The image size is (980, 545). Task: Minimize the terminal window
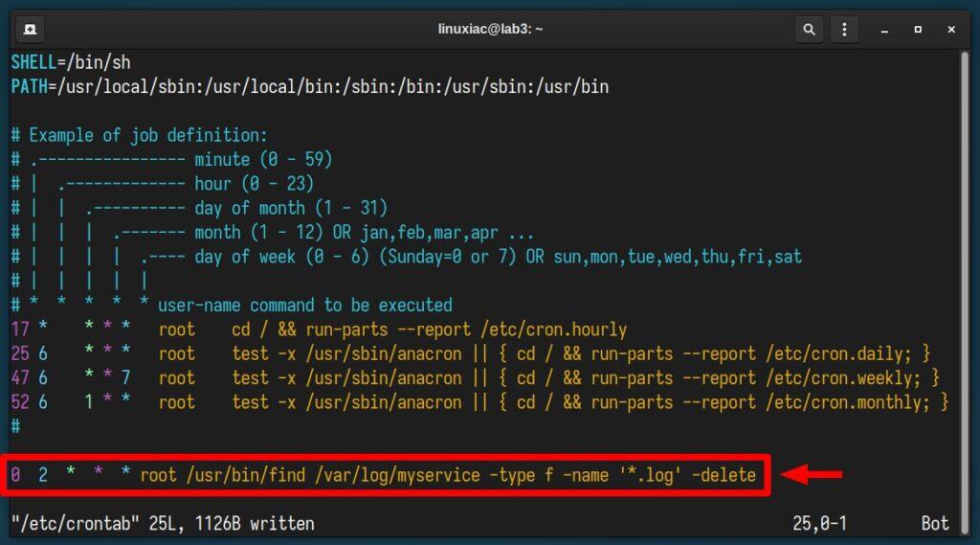click(884, 30)
